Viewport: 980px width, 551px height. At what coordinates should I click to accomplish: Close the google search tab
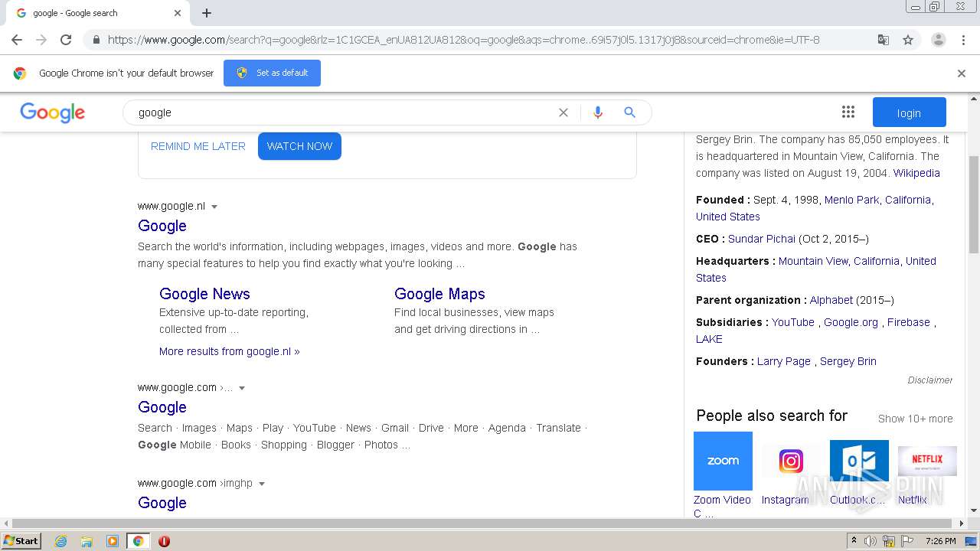(x=178, y=13)
